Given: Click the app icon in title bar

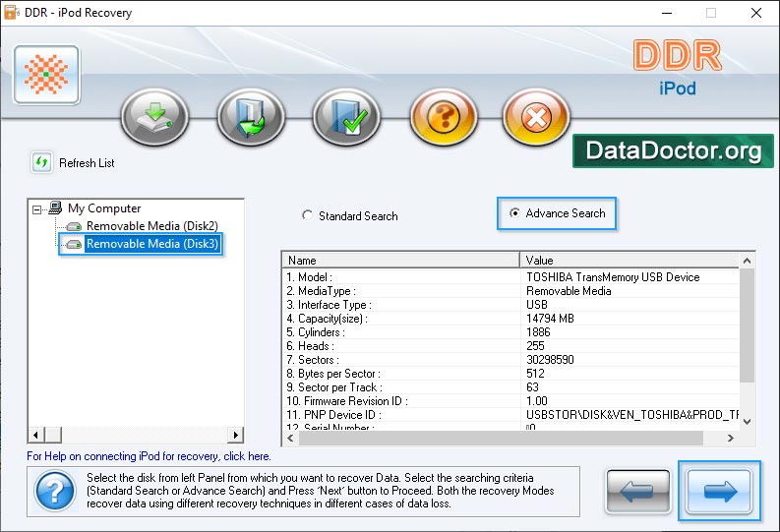Looking at the screenshot, I should tap(11, 13).
